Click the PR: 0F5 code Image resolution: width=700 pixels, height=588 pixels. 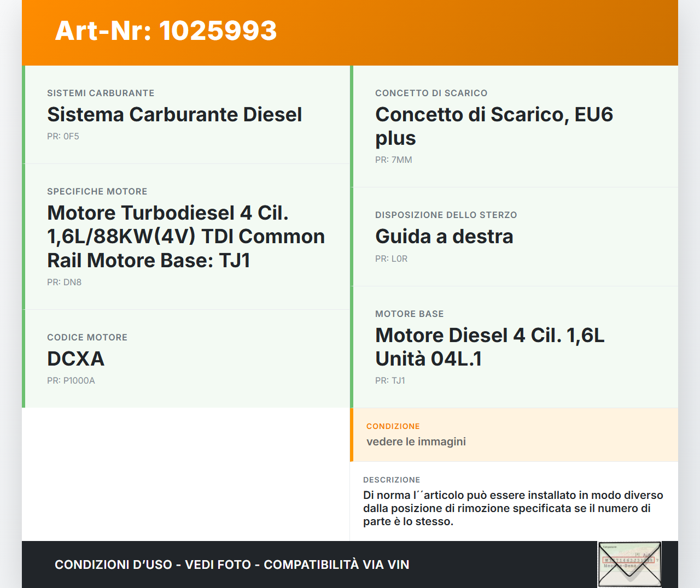click(63, 137)
